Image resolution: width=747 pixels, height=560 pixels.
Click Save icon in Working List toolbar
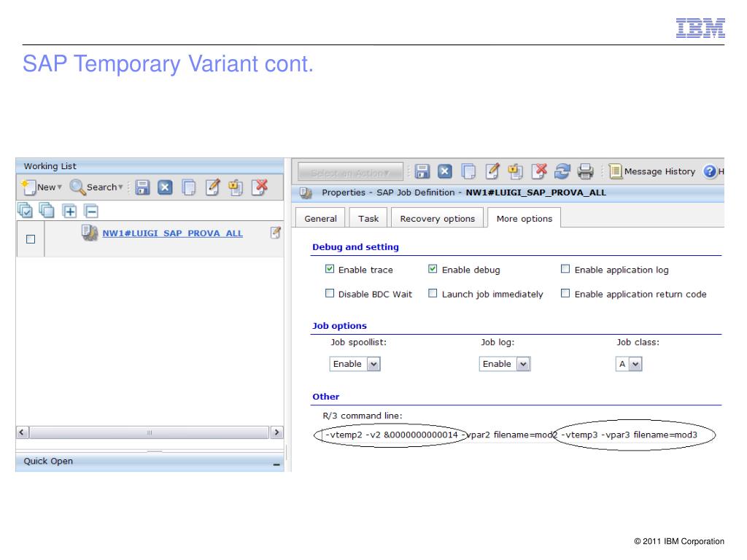pos(142,187)
